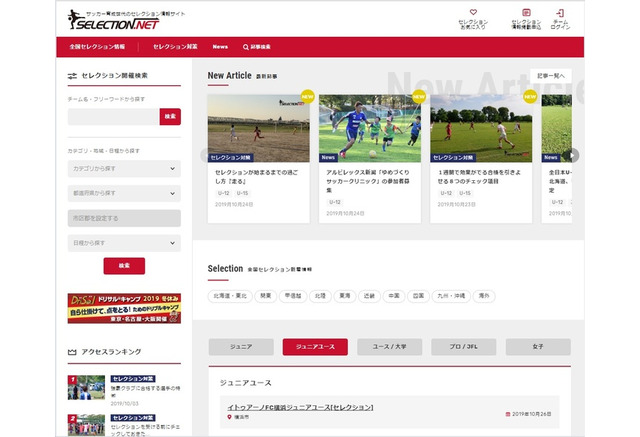Select the 関東 region pill
This screenshot has height=437, width=640.
point(266,296)
